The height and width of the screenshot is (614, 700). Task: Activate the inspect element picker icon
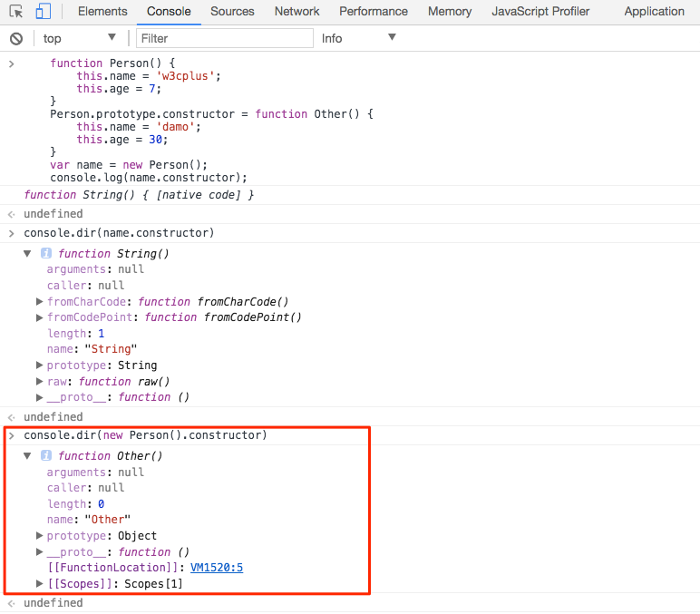pyautogui.click(x=16, y=12)
